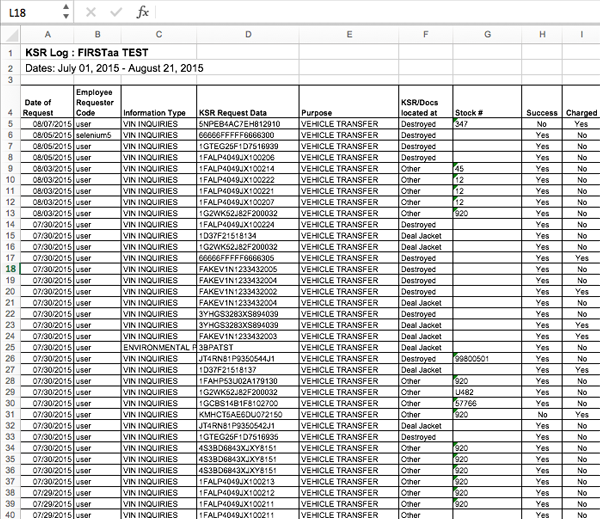This screenshot has width=600, height=519.
Task: Click the 'KSR Request Data' header cell
Action: pyautogui.click(x=235, y=113)
